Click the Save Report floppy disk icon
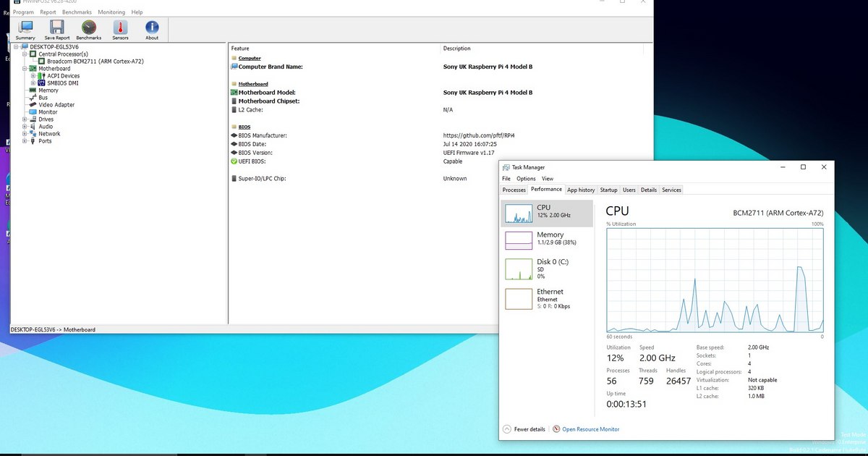The height and width of the screenshot is (456, 868). point(57,27)
